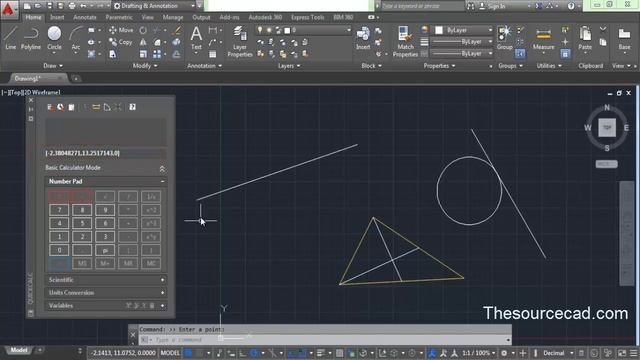The width and height of the screenshot is (640, 360).
Task: Toggle lineweight display in status bar
Action: (x=321, y=353)
